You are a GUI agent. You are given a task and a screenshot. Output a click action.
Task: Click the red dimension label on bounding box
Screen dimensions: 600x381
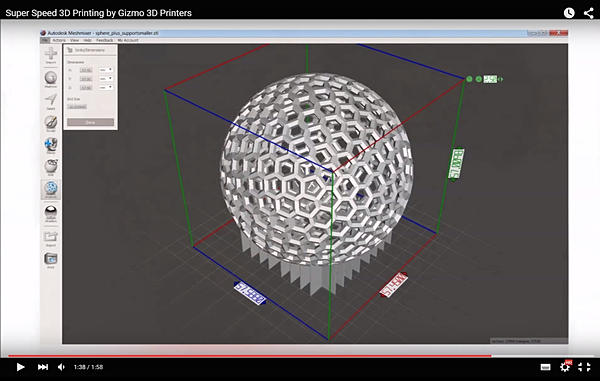point(393,285)
